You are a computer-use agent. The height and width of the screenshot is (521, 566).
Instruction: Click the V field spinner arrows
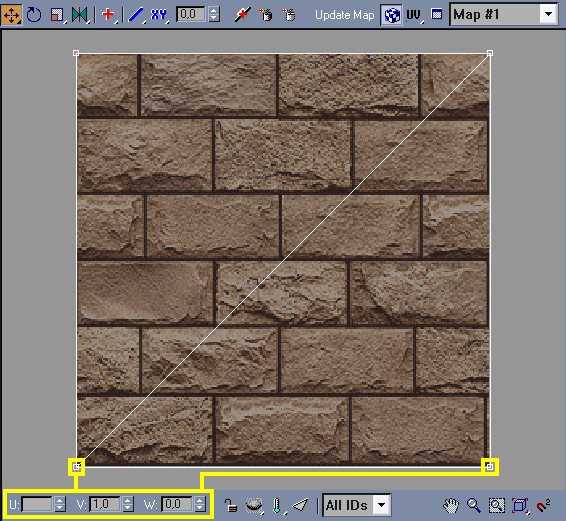point(128,504)
